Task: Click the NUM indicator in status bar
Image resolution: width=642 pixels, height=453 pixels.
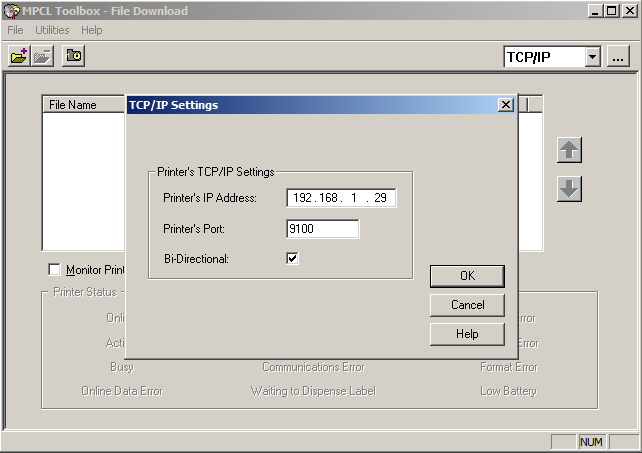Action: click(x=591, y=442)
